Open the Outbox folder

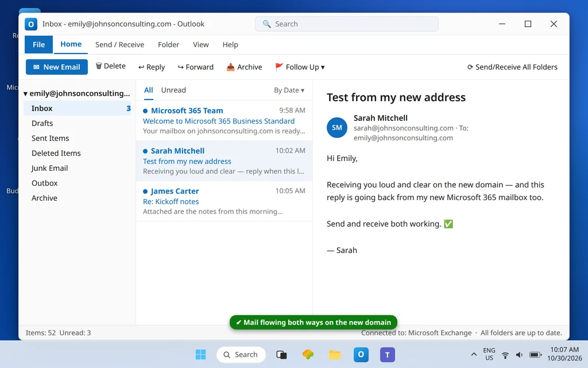click(x=78, y=183)
